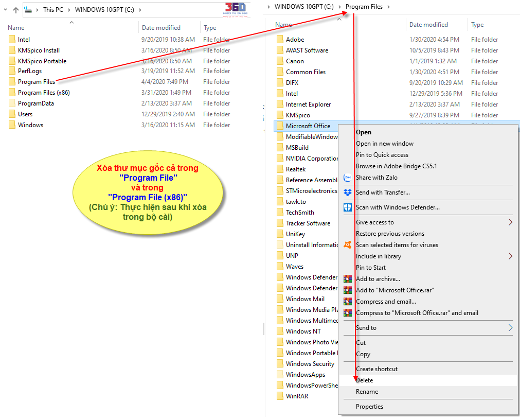Select Cut in the context menu

pos(361,343)
